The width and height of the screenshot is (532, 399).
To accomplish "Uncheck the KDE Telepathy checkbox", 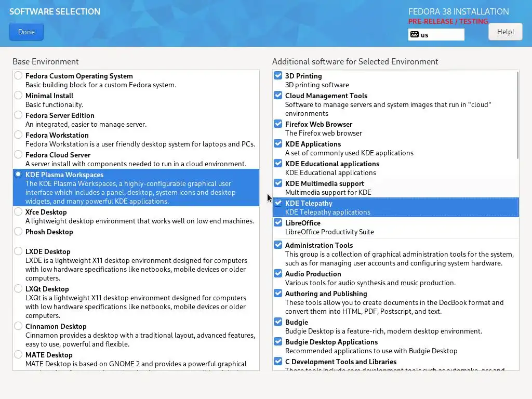I will pyautogui.click(x=278, y=203).
